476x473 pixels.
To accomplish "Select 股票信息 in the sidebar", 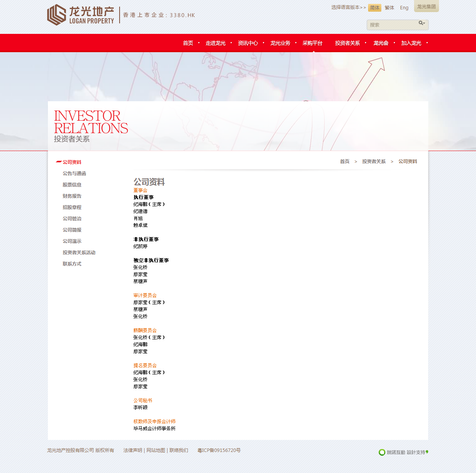I will [x=72, y=185].
